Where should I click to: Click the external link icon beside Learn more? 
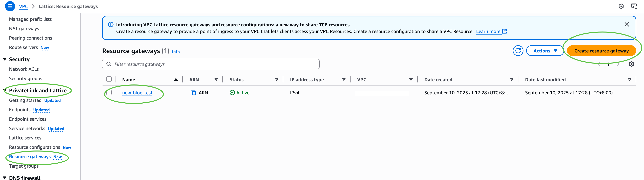504,31
